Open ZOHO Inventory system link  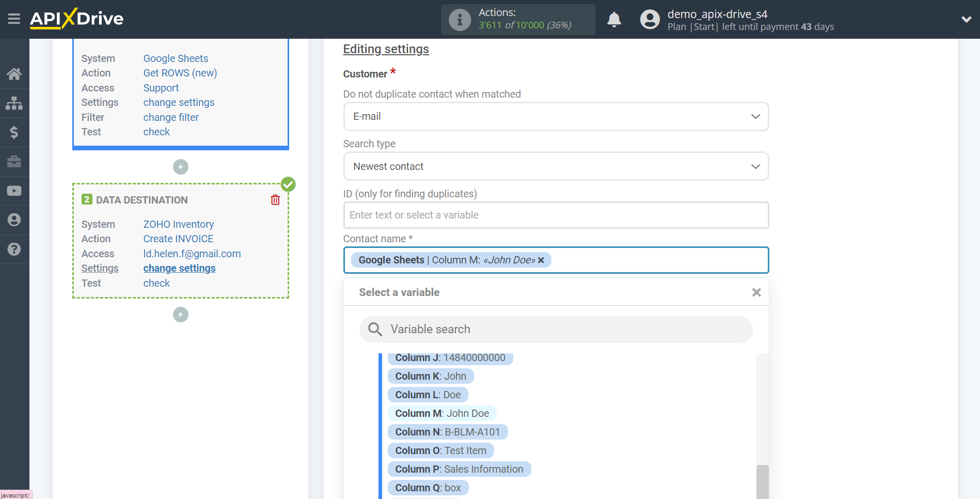179,224
